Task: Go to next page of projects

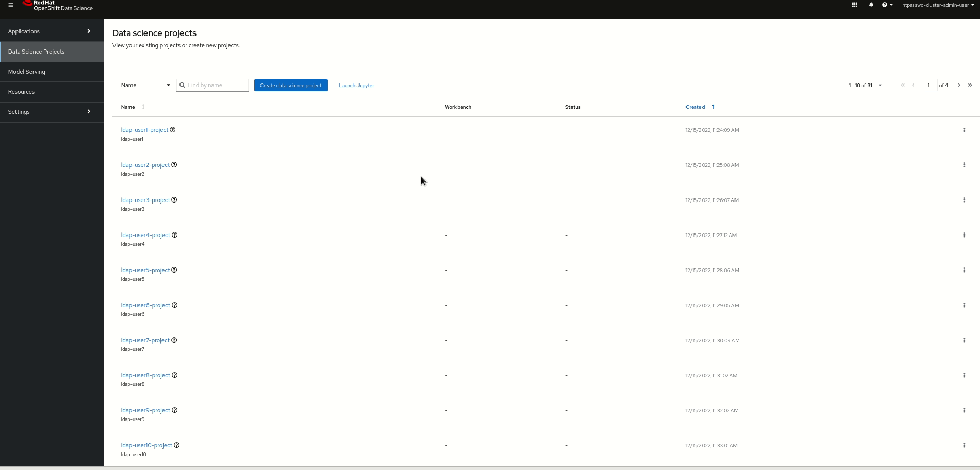Action: click(959, 85)
